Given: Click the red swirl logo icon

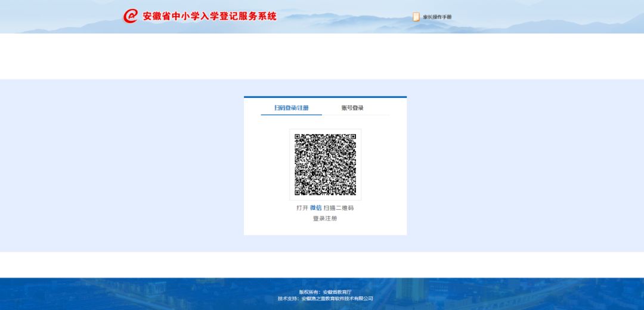Looking at the screenshot, I should (x=130, y=16).
